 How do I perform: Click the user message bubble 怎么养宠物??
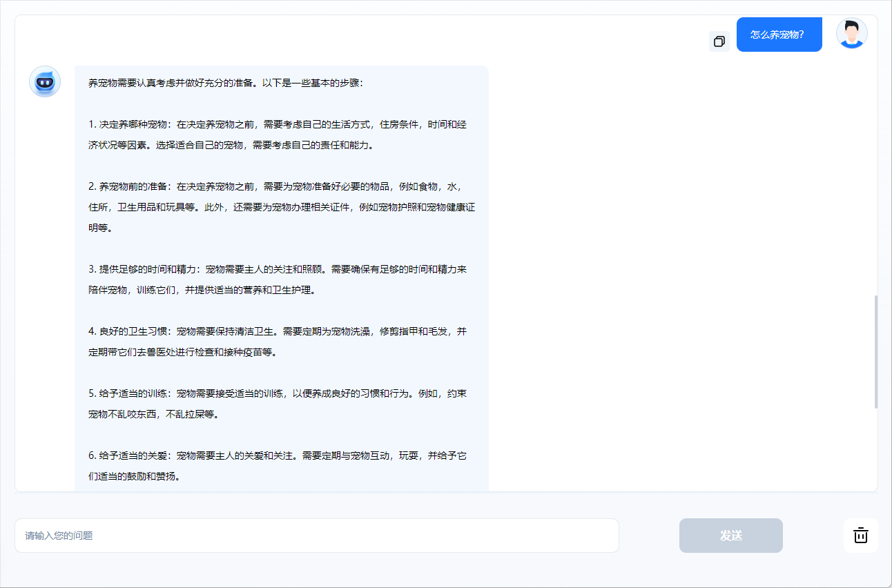[x=779, y=35]
